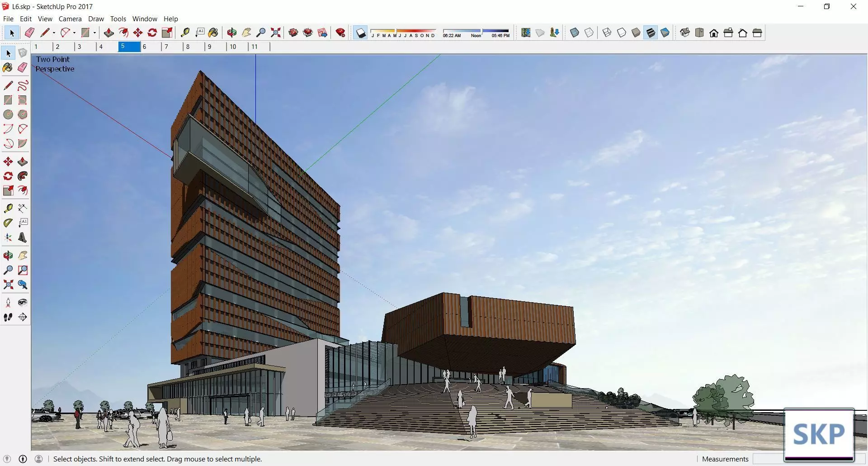Screen dimensions: 868x466
Task: Switch to Front view house icon
Action: [x=714, y=33]
